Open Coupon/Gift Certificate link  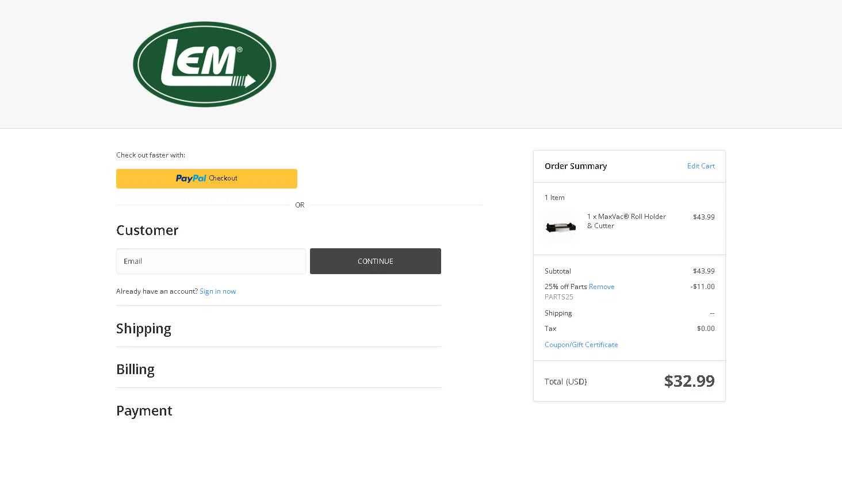tap(581, 345)
